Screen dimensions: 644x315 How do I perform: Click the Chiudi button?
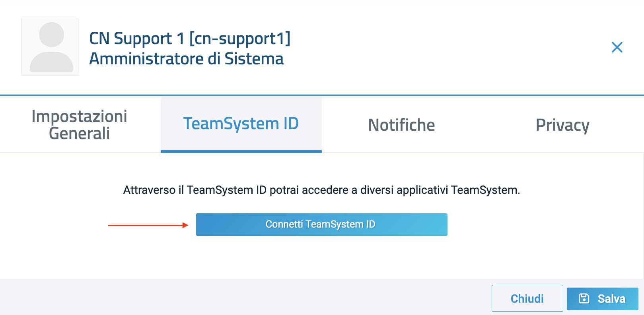527,298
